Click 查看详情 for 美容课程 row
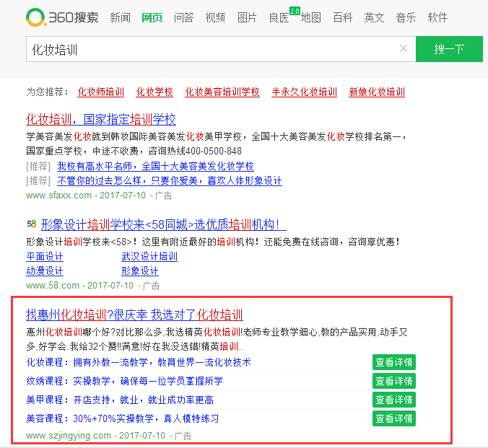This screenshot has width=488, height=448. (x=393, y=418)
